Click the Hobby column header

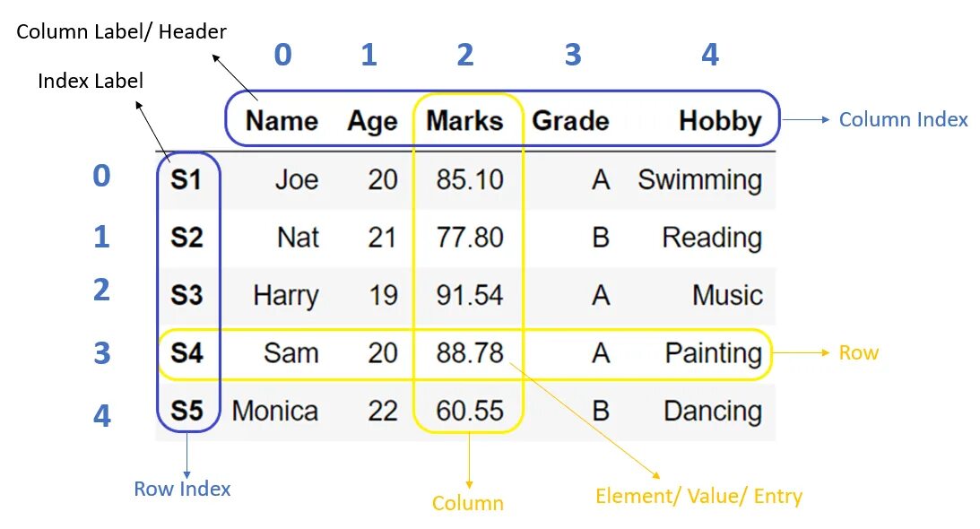pyautogui.click(x=721, y=122)
